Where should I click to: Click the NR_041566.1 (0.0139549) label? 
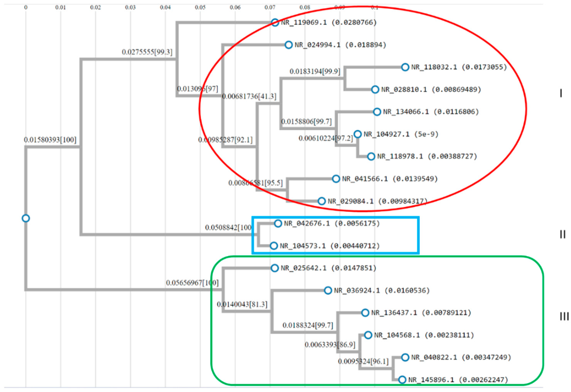pyautogui.click(x=390, y=179)
